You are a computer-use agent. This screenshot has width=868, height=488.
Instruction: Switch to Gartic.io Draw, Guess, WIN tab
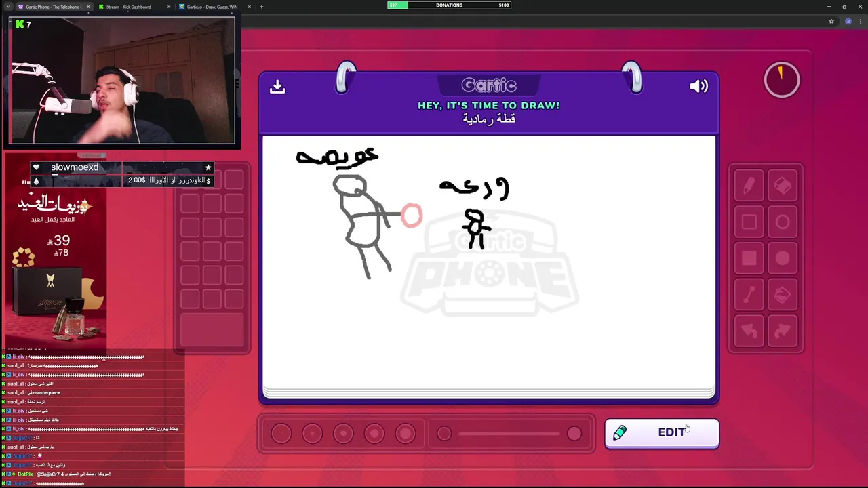coord(213,7)
